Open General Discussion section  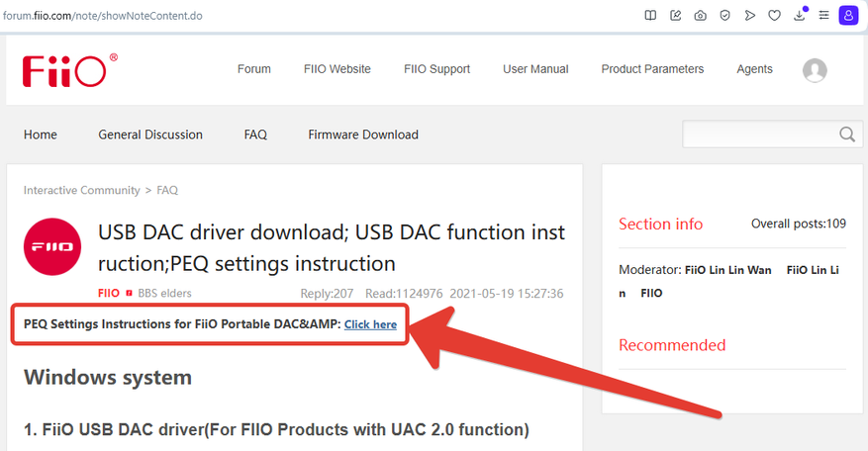coord(150,135)
